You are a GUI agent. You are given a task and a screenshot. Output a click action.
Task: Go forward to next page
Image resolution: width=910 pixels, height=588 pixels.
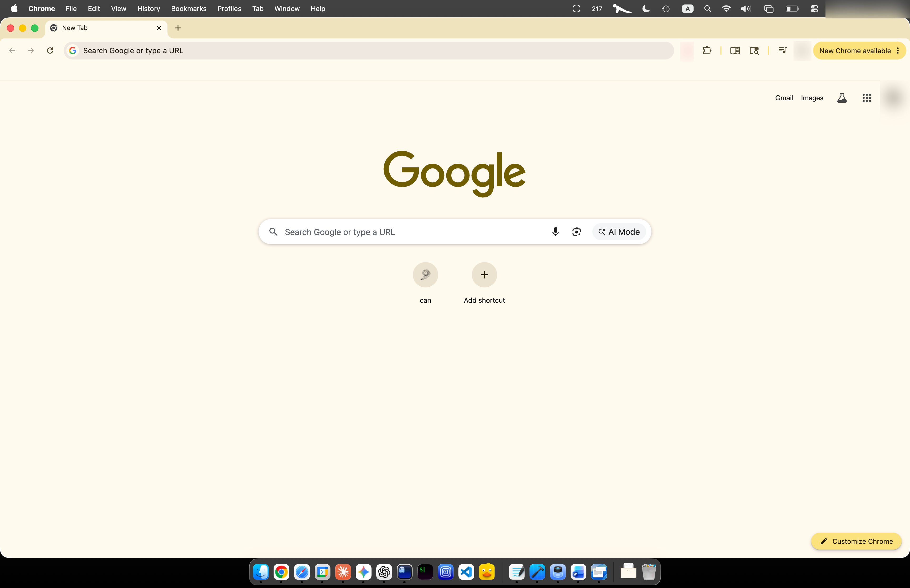pos(31,50)
